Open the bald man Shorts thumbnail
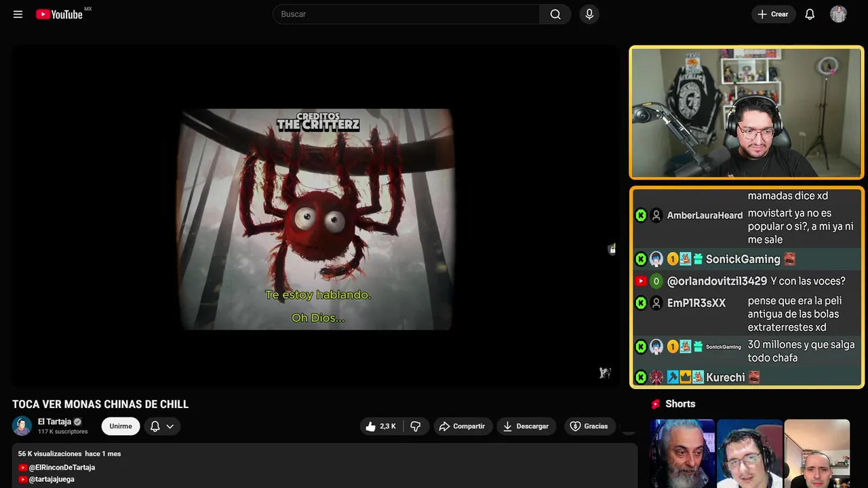The width and height of the screenshot is (868, 488). pos(816,453)
